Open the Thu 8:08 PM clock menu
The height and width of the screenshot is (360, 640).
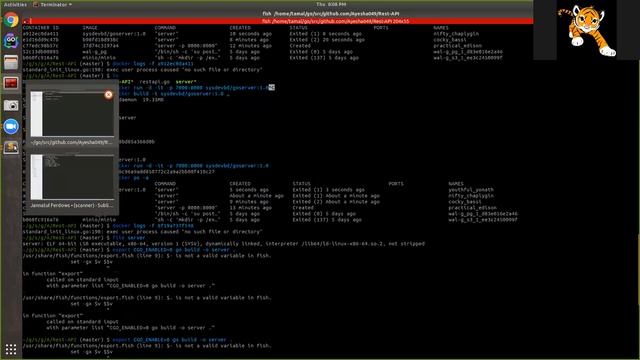tap(331, 4)
